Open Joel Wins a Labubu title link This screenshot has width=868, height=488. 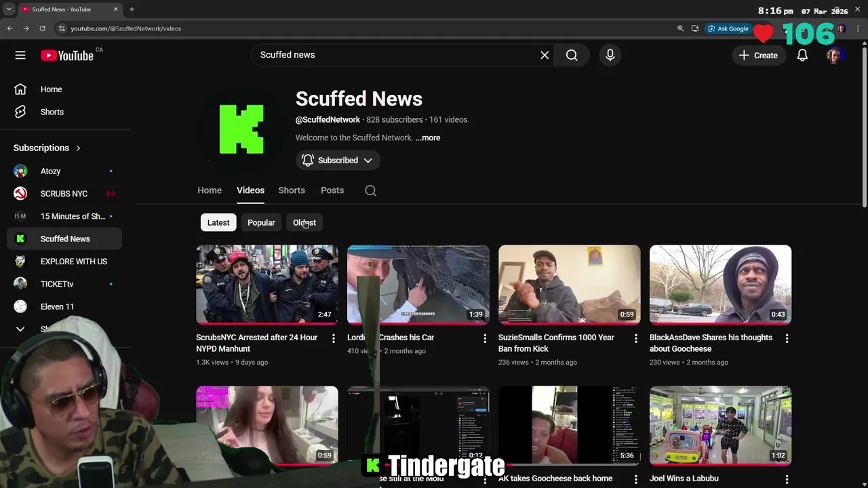tap(684, 479)
